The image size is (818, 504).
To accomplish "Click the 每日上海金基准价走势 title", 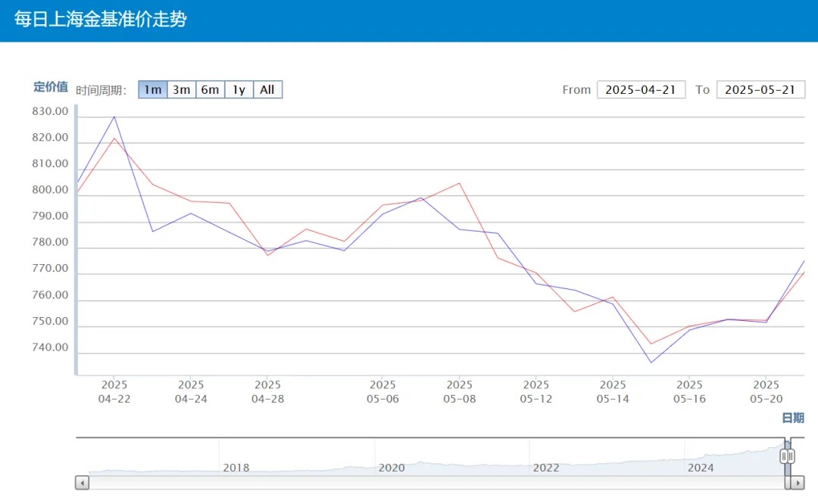I will [100, 20].
